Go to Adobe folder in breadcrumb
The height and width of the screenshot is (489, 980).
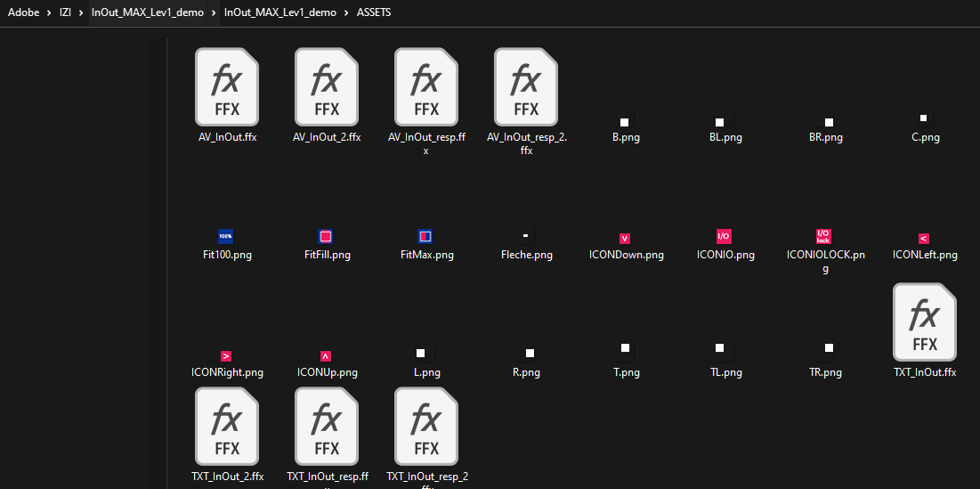click(x=24, y=12)
